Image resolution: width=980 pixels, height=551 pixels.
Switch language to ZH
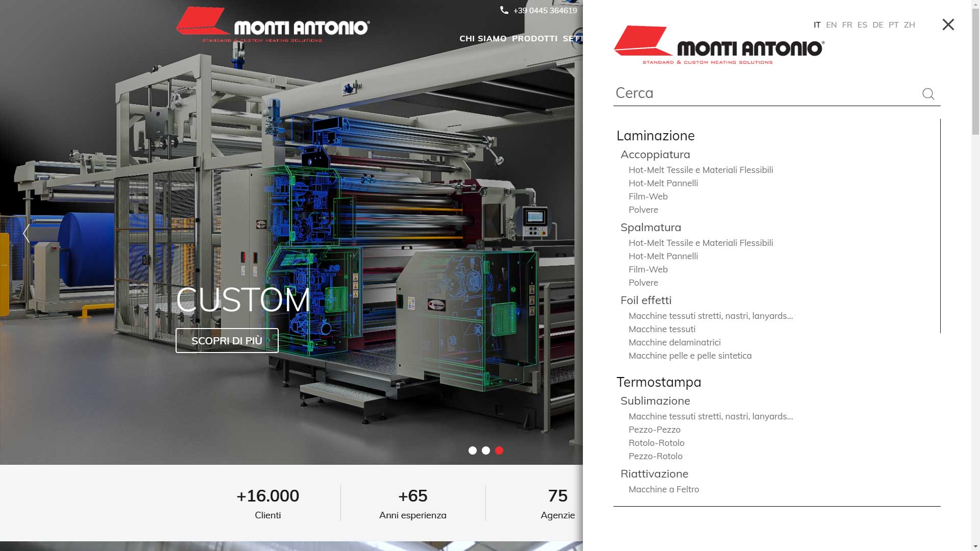[909, 24]
